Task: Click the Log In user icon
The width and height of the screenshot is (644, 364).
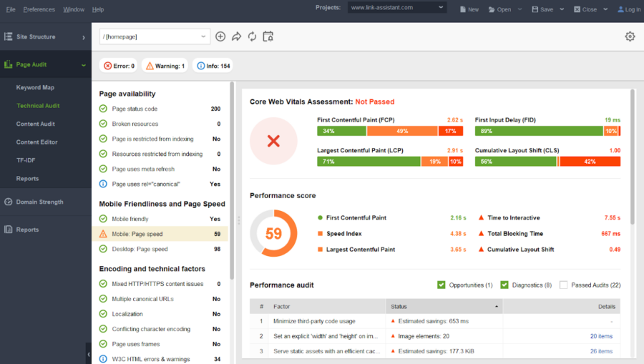Action: (x=620, y=9)
